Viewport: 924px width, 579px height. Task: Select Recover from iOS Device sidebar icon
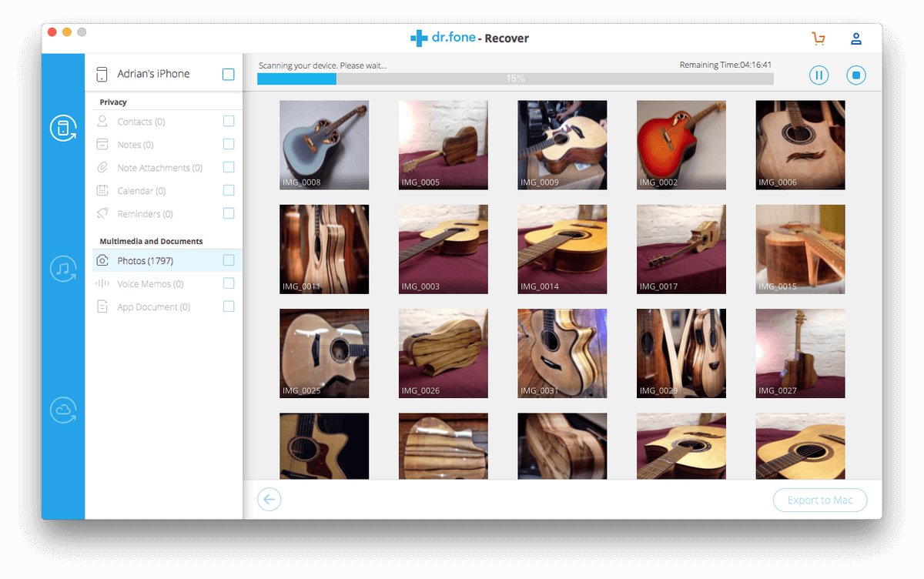pos(63,128)
